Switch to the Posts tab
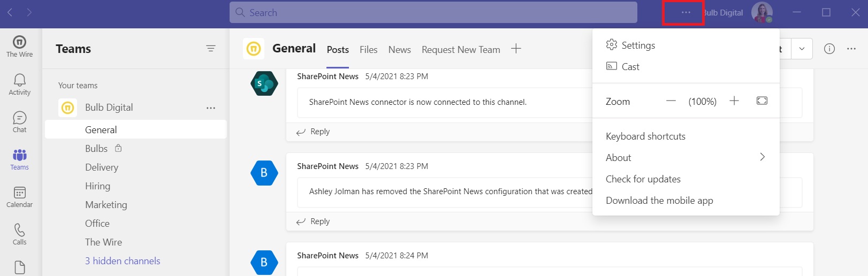Image resolution: width=868 pixels, height=276 pixels. click(x=338, y=49)
